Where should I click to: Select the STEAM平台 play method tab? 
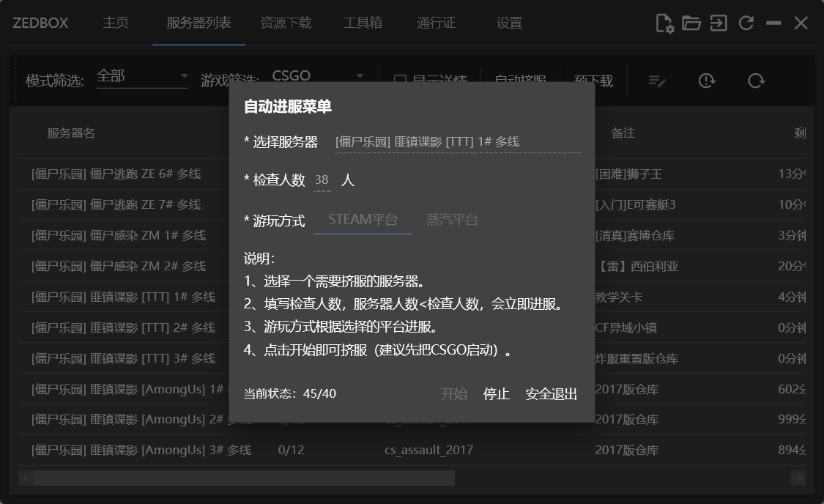363,220
